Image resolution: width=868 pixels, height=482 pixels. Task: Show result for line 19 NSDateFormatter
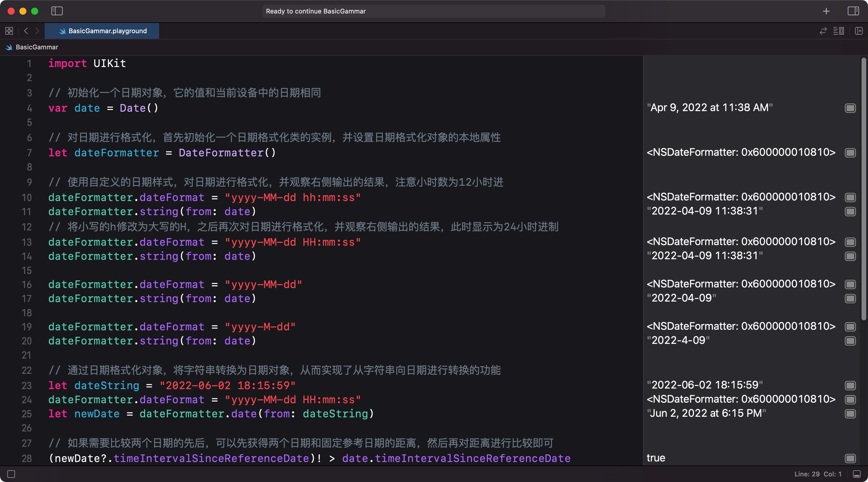click(x=850, y=327)
